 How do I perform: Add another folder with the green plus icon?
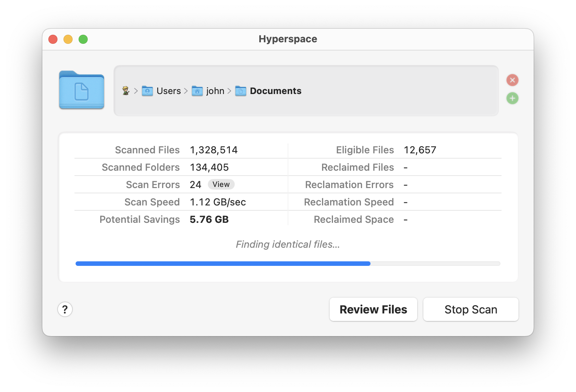coord(513,99)
